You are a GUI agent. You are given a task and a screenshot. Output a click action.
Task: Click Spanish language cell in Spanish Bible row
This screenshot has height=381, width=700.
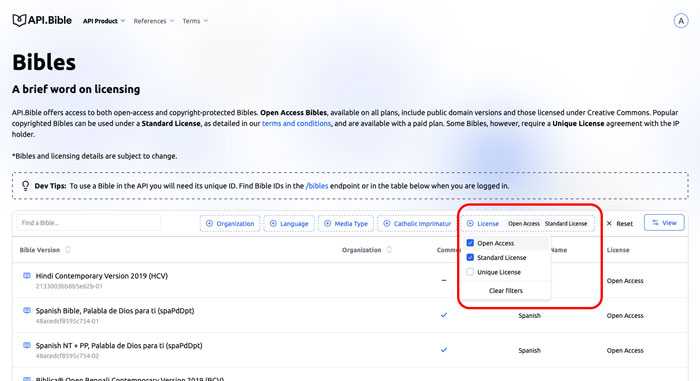(529, 315)
